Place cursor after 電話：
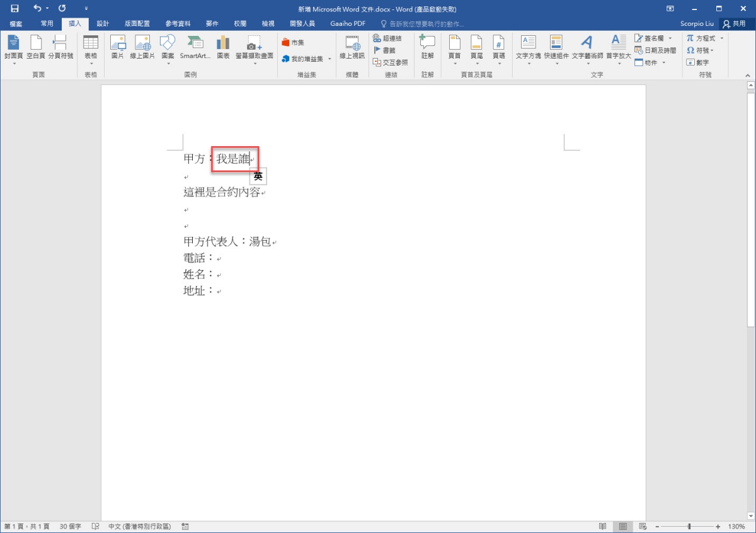 [x=215, y=258]
